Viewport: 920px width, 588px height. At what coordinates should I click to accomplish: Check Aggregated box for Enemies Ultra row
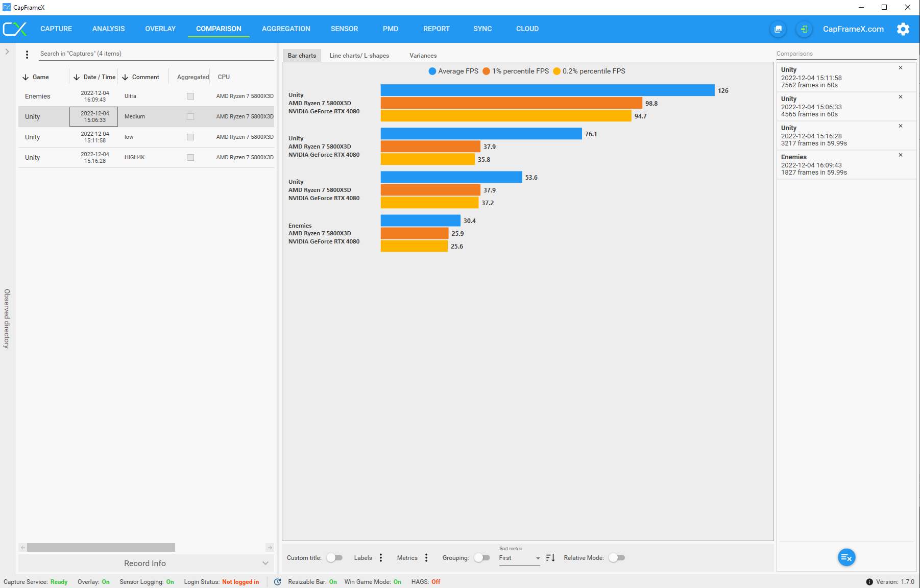pyautogui.click(x=190, y=96)
